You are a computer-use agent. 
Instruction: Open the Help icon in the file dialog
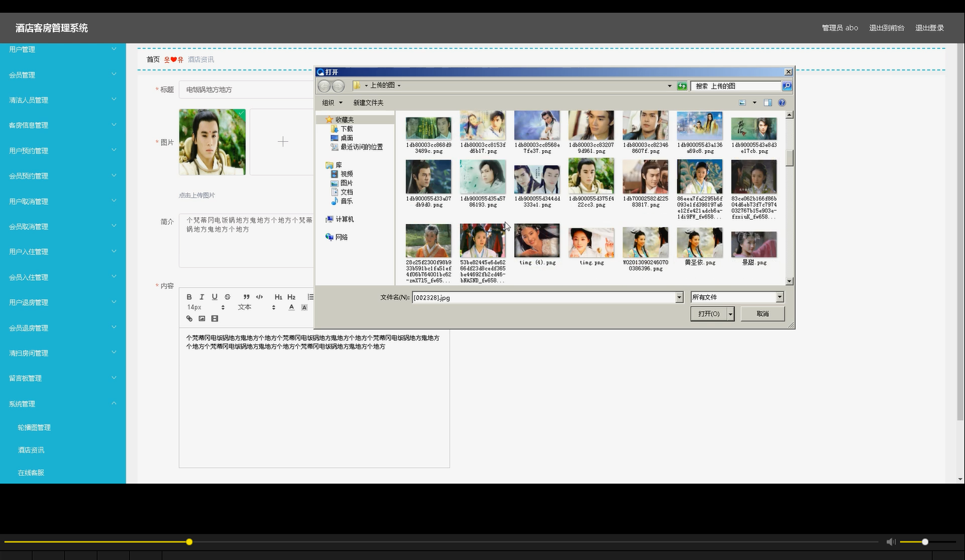782,102
